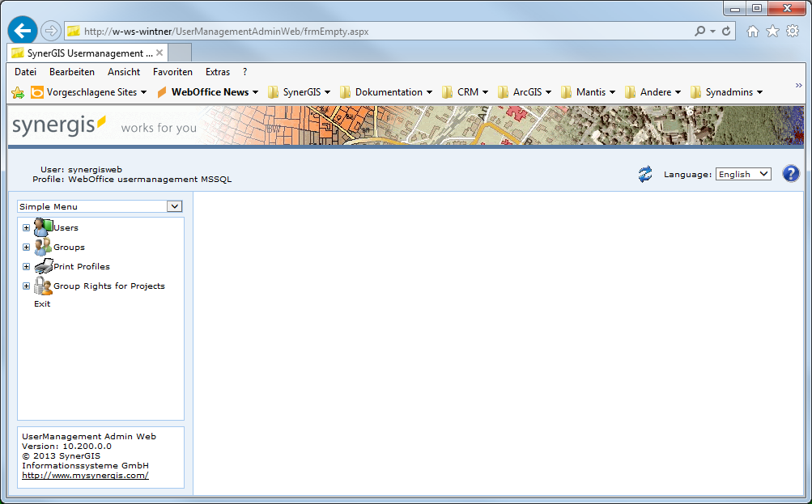Select the Groups icon in the sidebar

point(44,247)
